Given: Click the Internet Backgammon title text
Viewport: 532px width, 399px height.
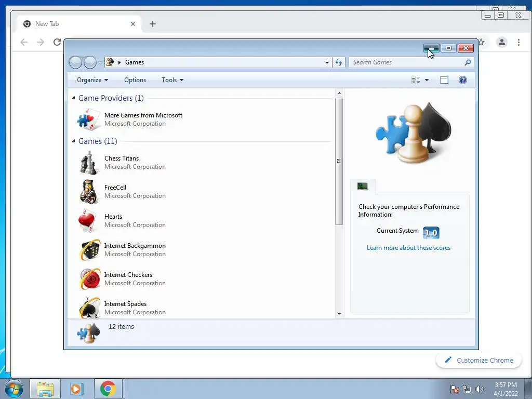Looking at the screenshot, I should click(135, 246).
